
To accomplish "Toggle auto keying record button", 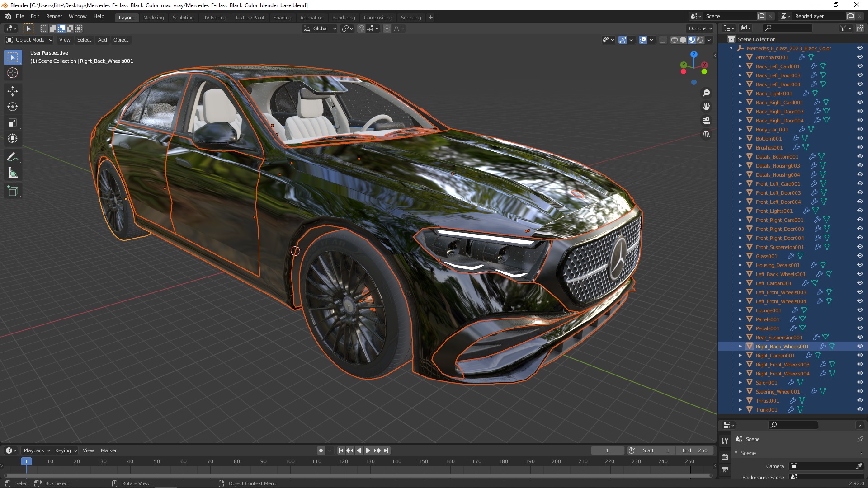I will (x=321, y=450).
